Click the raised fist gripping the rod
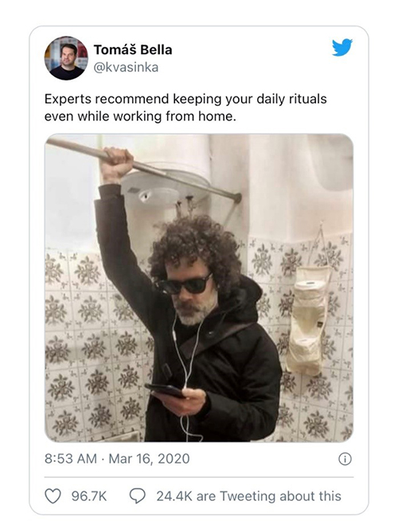The height and width of the screenshot is (532, 398). coord(117,164)
